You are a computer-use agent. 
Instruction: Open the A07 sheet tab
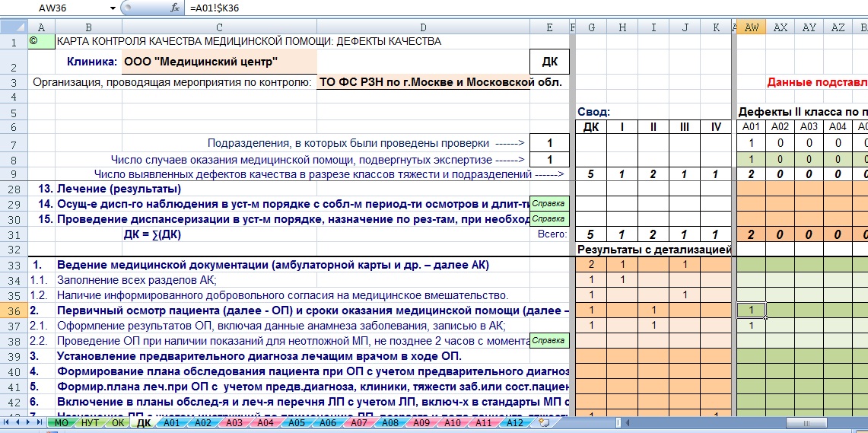coord(359,423)
